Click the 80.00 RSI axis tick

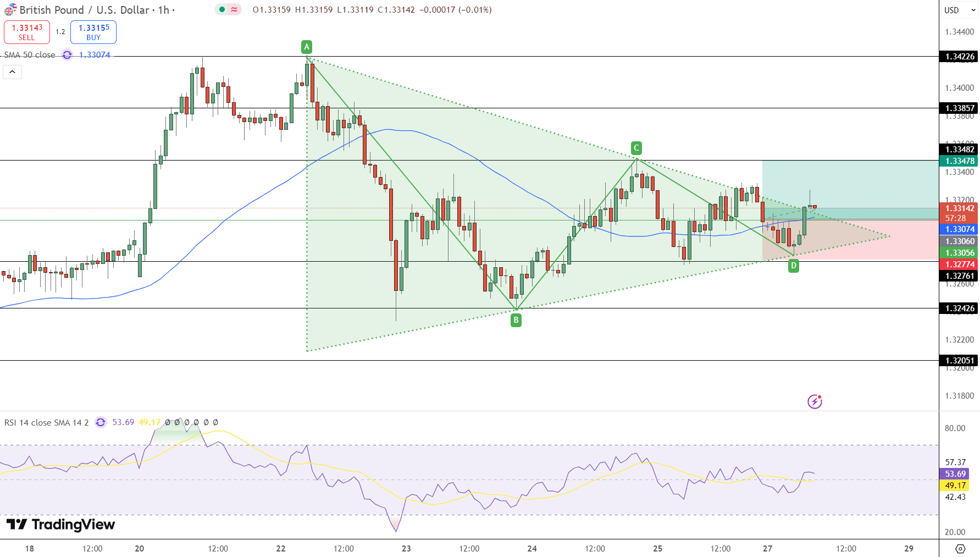coord(955,428)
